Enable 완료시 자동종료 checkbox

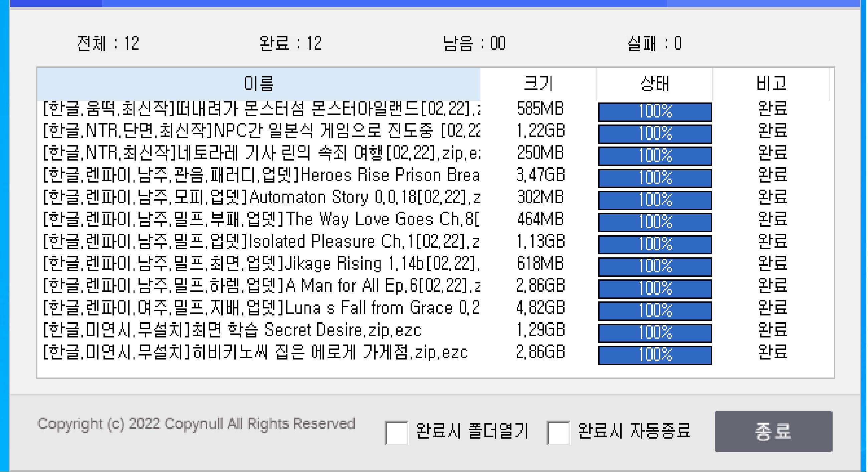click(558, 432)
